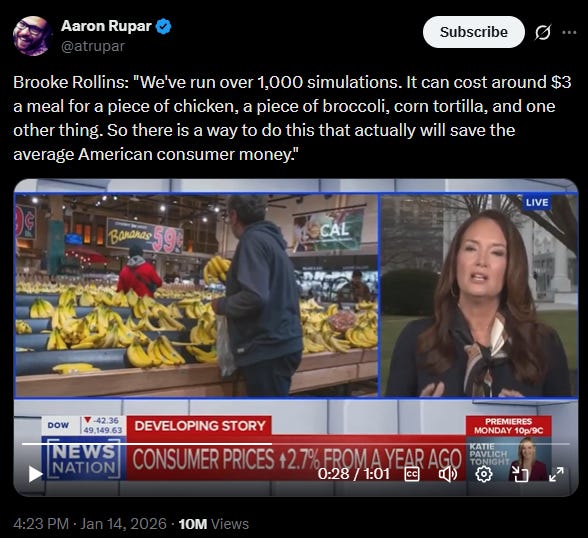Enable picture-in-picture mode icon
Viewport: 588px width, 538px height.
(x=520, y=475)
